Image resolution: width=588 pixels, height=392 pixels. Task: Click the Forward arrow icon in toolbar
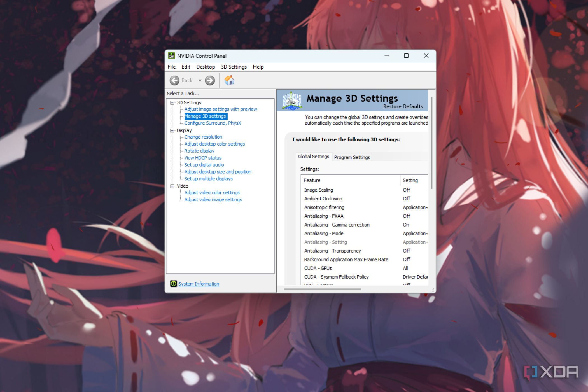(210, 80)
